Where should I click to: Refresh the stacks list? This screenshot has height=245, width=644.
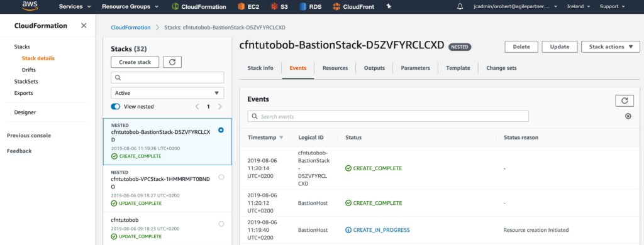(x=172, y=62)
